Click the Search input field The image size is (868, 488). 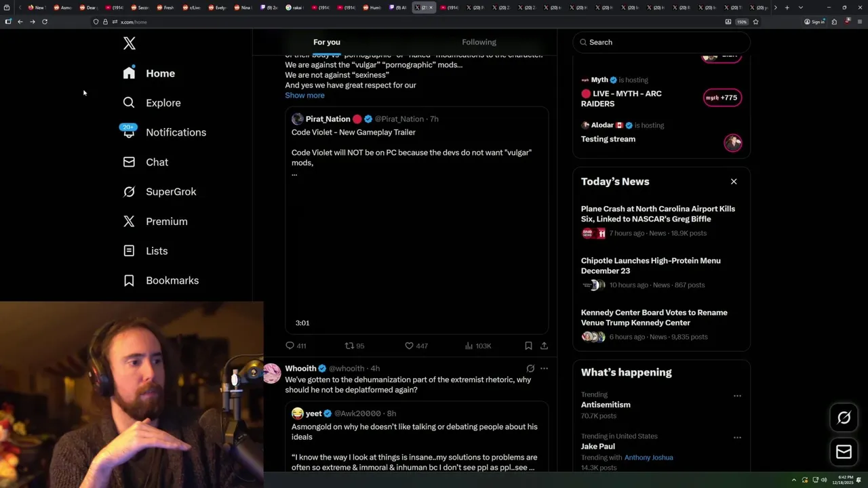pyautogui.click(x=661, y=42)
